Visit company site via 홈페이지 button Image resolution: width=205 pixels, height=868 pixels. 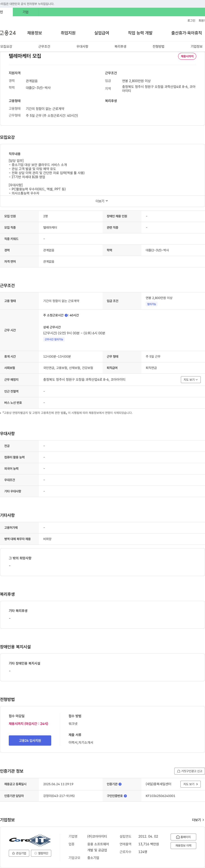coord(183,837)
